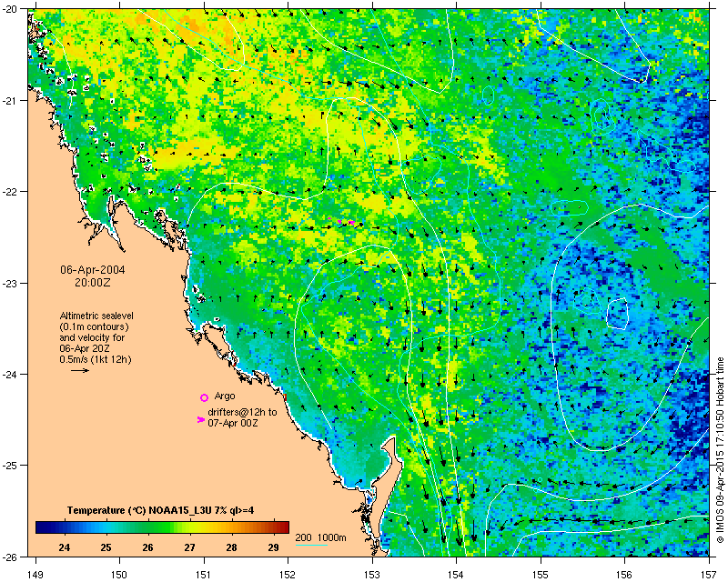Click the '(0.1m contours)' caption line
This screenshot has width=728, height=582.
click(94, 326)
